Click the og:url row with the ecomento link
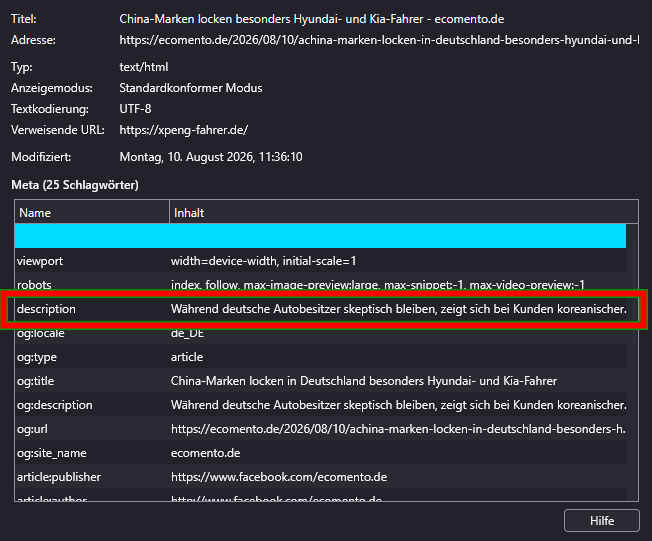 (x=320, y=429)
